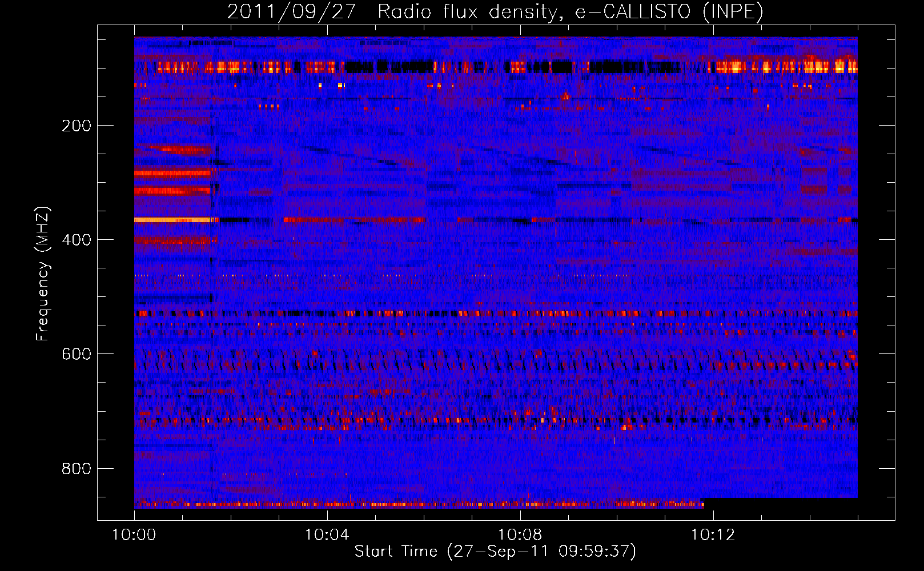Click the 10:12 time tick label

[713, 534]
